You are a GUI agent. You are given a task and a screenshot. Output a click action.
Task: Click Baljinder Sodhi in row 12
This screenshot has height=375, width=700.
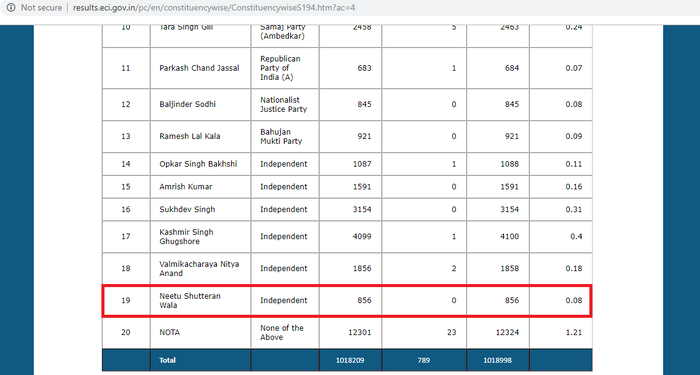[x=188, y=104]
